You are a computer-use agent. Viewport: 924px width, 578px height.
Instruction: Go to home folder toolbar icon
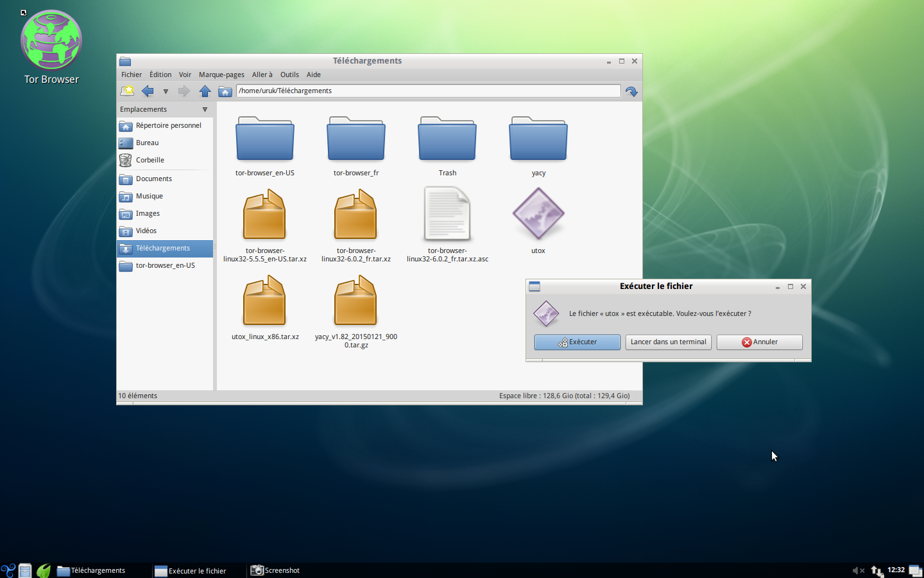[225, 91]
